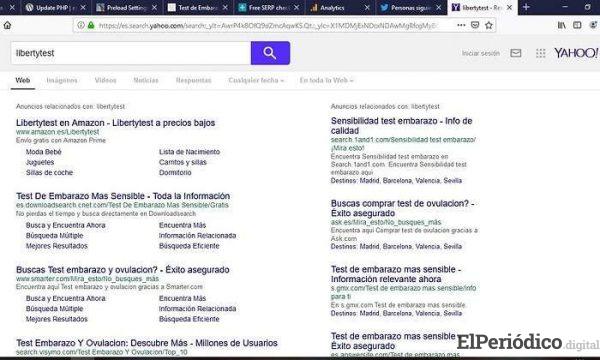The height and width of the screenshot is (360, 600).
Task: Switch to the Noticias tab
Action: coord(146,80)
